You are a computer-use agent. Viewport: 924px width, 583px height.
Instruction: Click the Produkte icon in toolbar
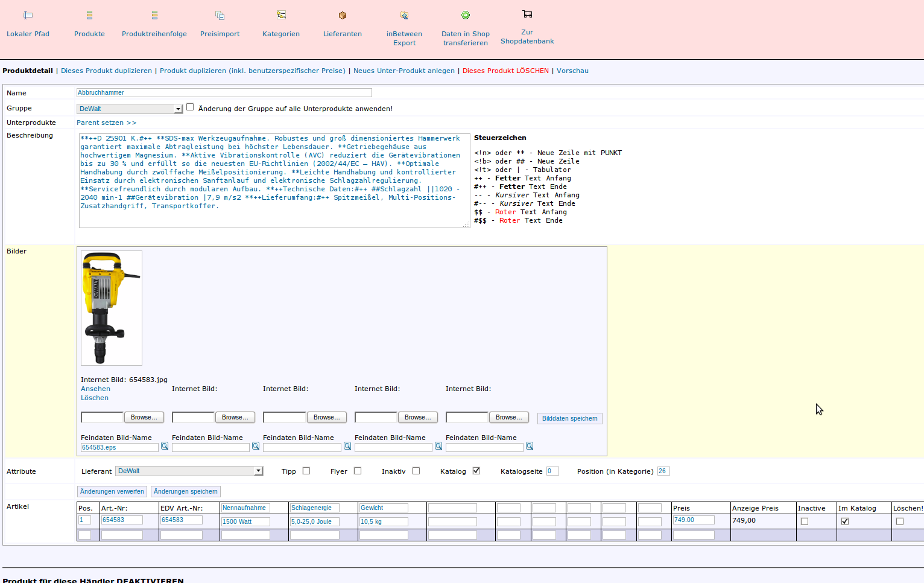click(x=89, y=15)
